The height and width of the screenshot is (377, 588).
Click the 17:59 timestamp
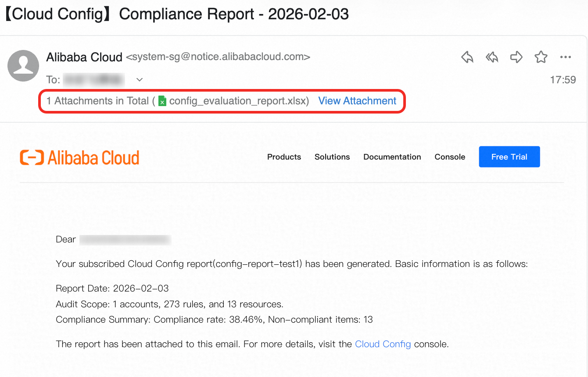coord(563,80)
